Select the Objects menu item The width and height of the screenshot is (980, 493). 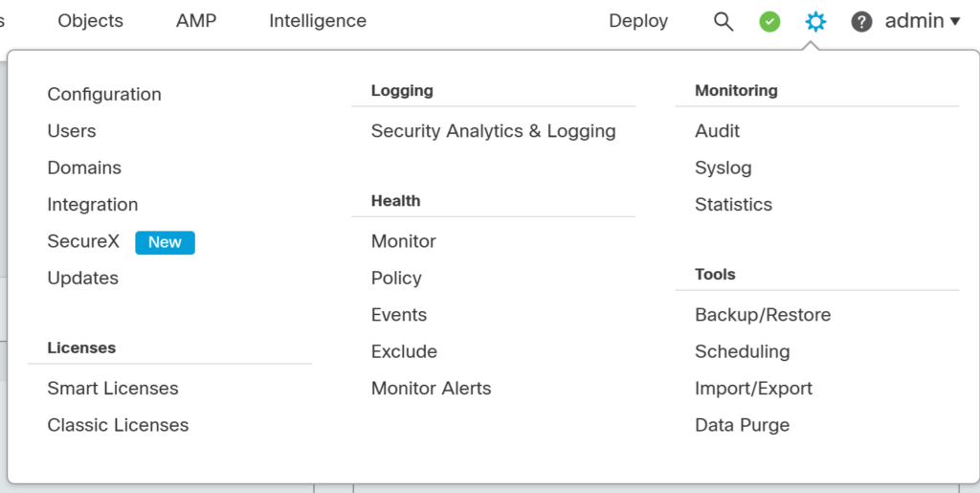coord(90,21)
